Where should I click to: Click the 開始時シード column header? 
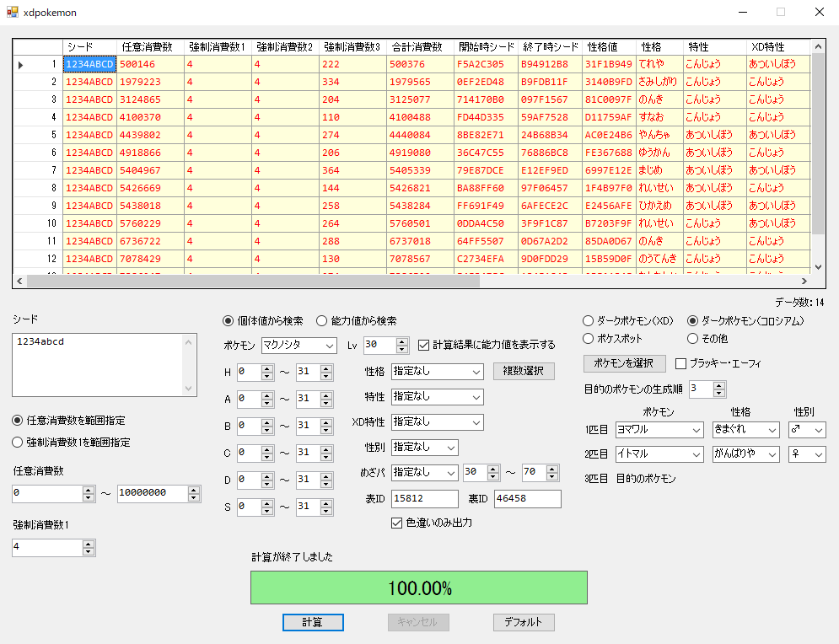coord(486,47)
